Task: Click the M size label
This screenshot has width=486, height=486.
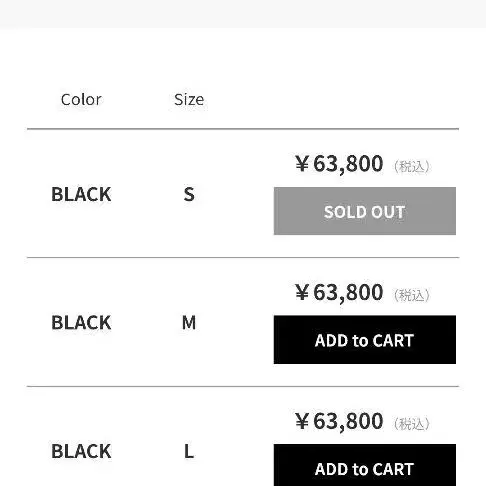Action: tap(189, 323)
